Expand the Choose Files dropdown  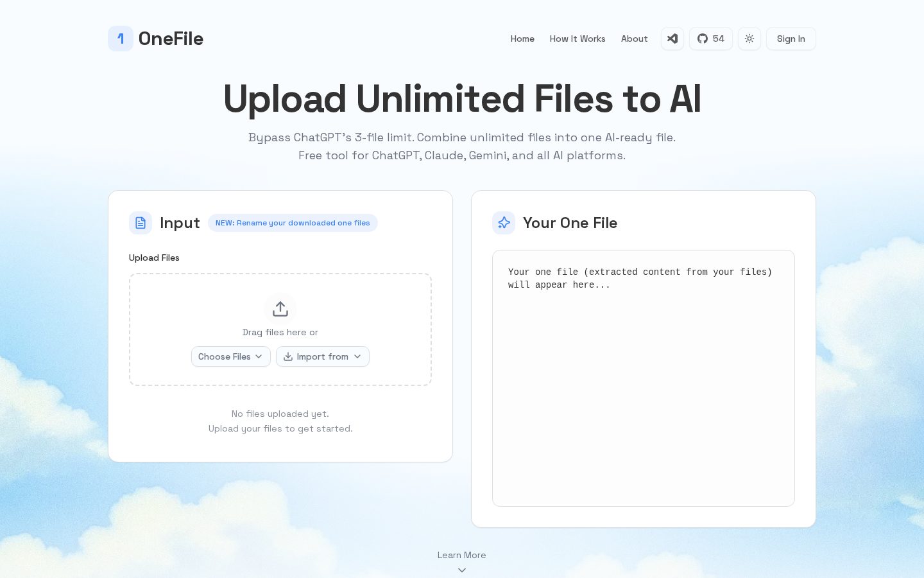tap(231, 356)
